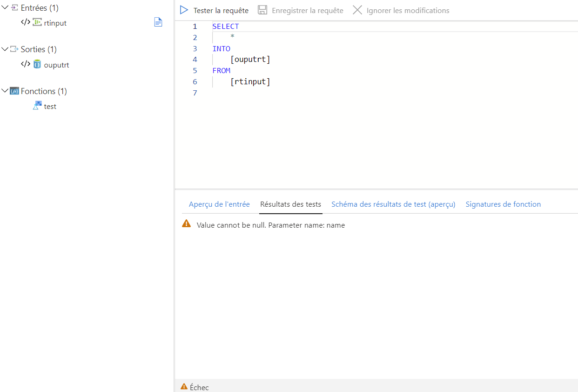Collapse the Entrées (1) section
The width and height of the screenshot is (578, 392).
5,7
